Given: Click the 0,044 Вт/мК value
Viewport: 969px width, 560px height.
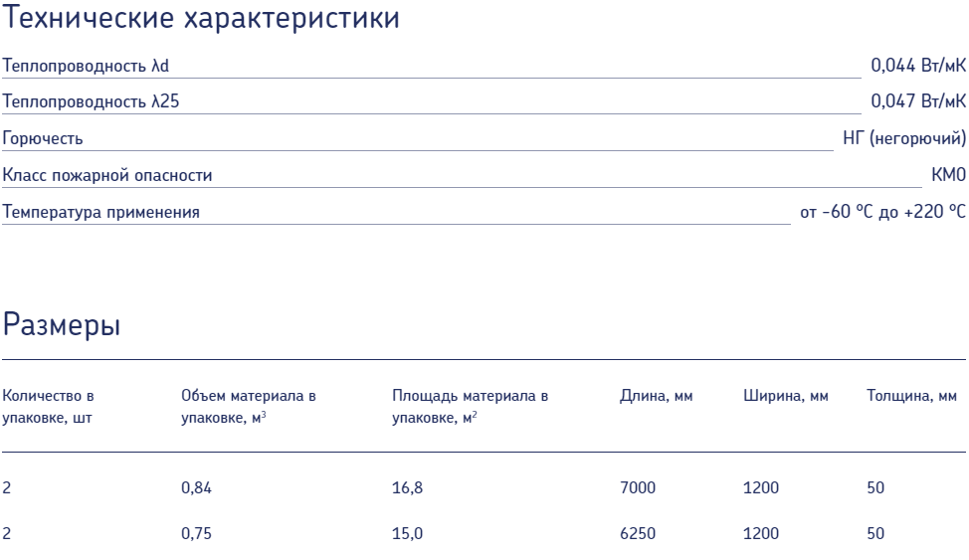Looking at the screenshot, I should (x=918, y=65).
